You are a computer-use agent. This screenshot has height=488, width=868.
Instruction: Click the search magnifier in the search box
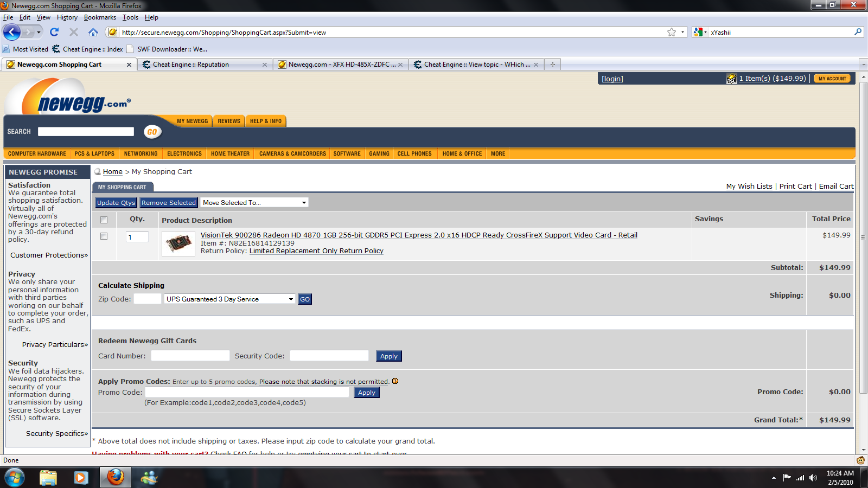(x=858, y=33)
